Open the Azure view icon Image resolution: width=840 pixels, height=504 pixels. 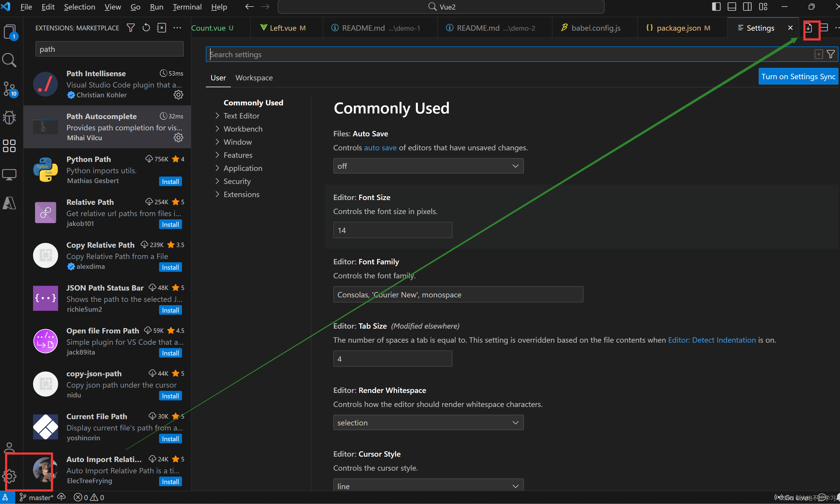9,203
